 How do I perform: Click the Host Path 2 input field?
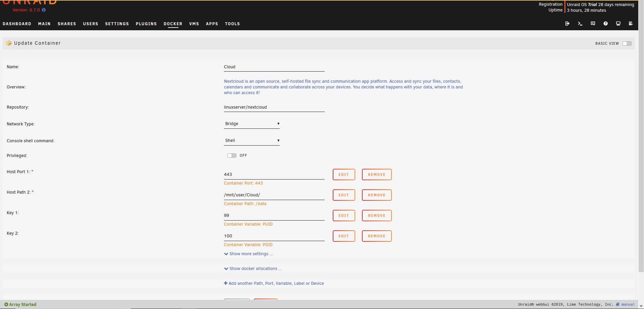point(274,195)
